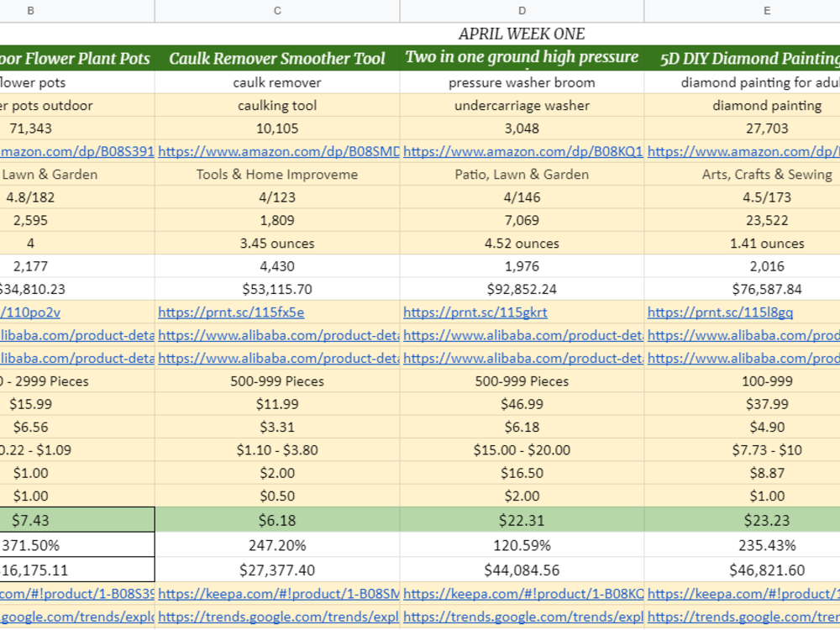Open the Keepa link in column D

(522, 594)
